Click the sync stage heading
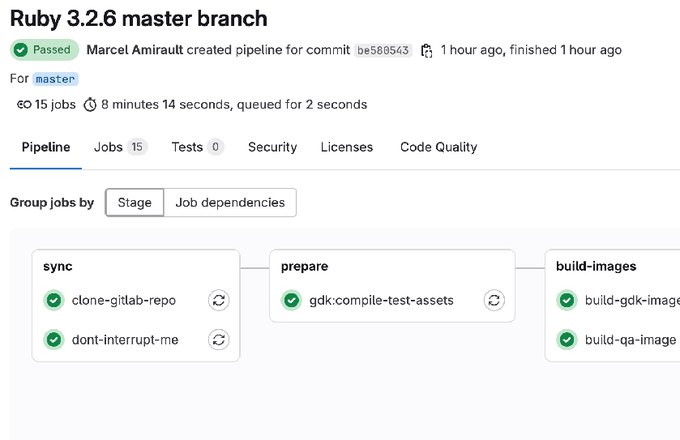The height and width of the screenshot is (440, 680). [x=58, y=266]
